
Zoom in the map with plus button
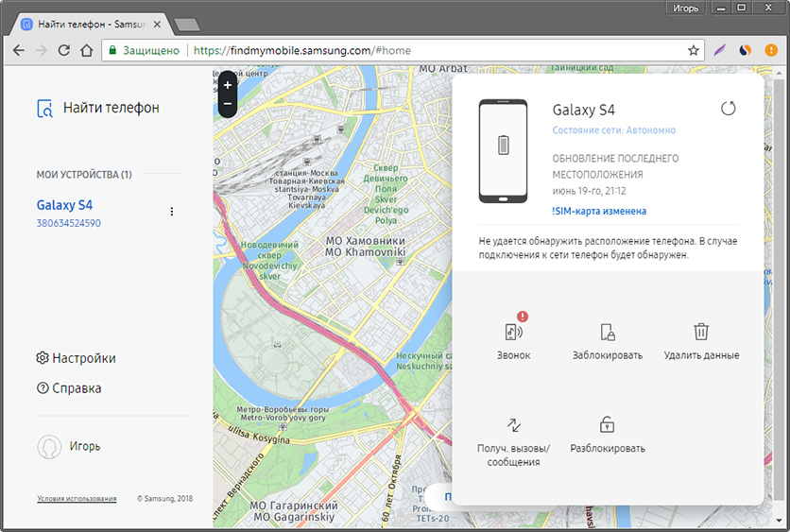tap(228, 85)
